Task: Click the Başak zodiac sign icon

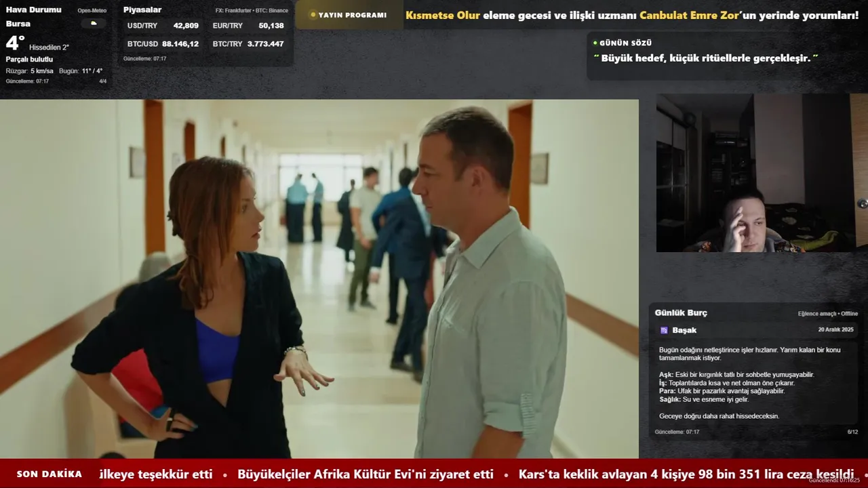Action: pyautogui.click(x=664, y=330)
